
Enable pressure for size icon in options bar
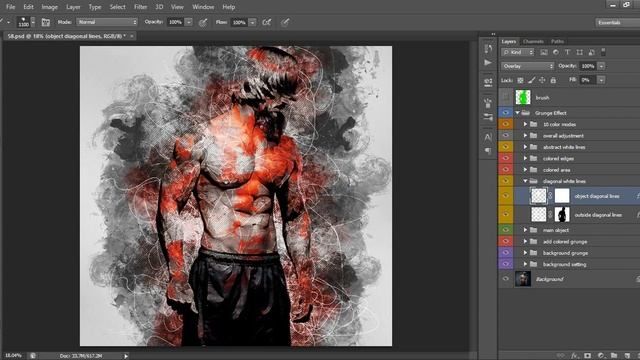[285, 22]
